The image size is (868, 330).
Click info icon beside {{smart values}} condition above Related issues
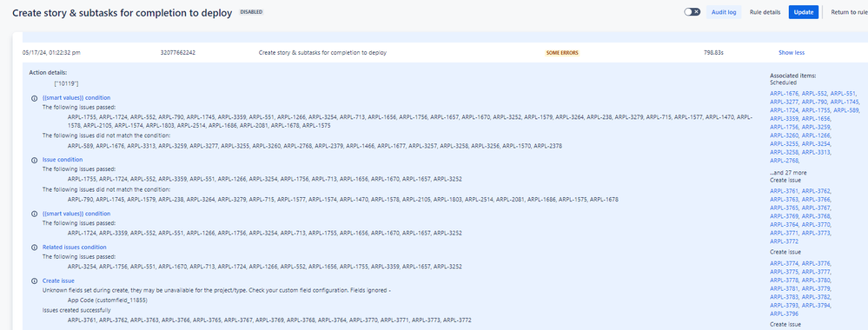(x=35, y=214)
